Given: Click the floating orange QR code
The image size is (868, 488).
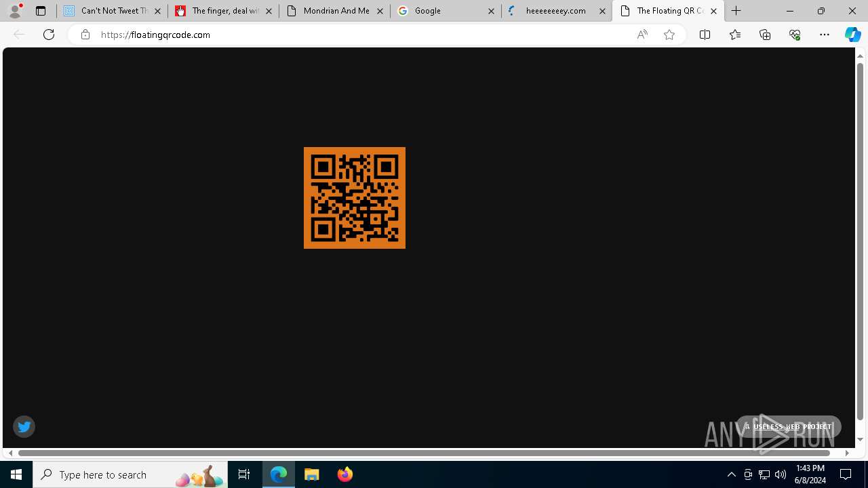Looking at the screenshot, I should pyautogui.click(x=355, y=198).
